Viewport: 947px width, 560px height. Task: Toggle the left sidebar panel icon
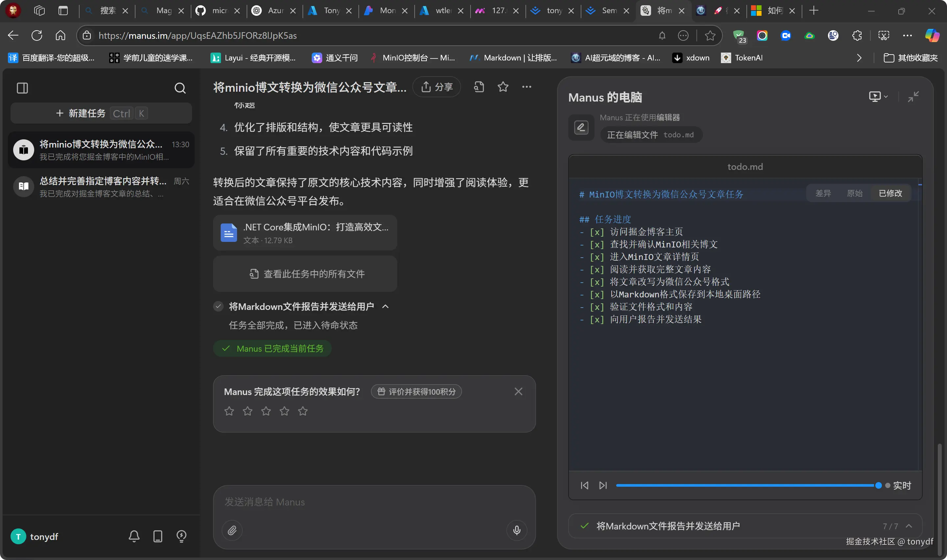[22, 88]
